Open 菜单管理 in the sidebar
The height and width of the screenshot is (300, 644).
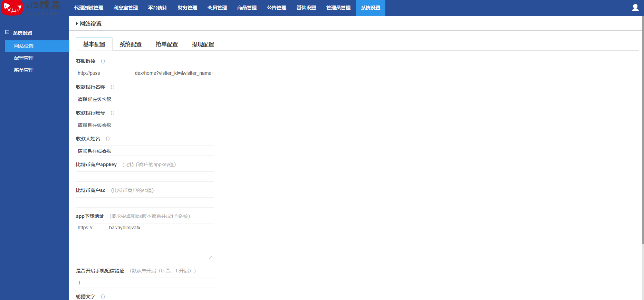click(24, 70)
